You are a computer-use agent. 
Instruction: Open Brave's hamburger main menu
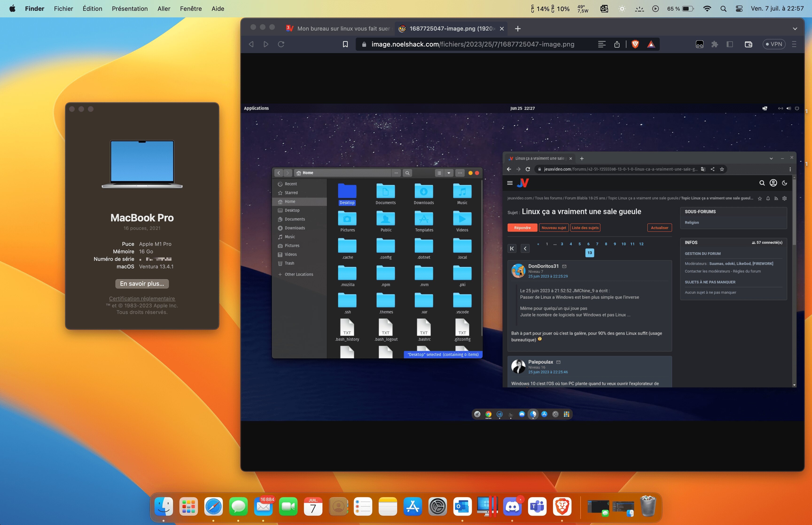click(794, 44)
